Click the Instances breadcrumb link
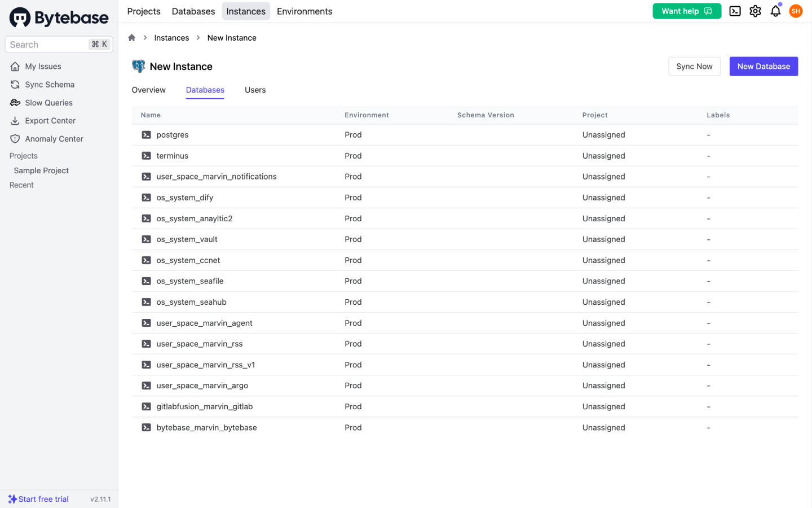This screenshot has width=812, height=508. 171,38
